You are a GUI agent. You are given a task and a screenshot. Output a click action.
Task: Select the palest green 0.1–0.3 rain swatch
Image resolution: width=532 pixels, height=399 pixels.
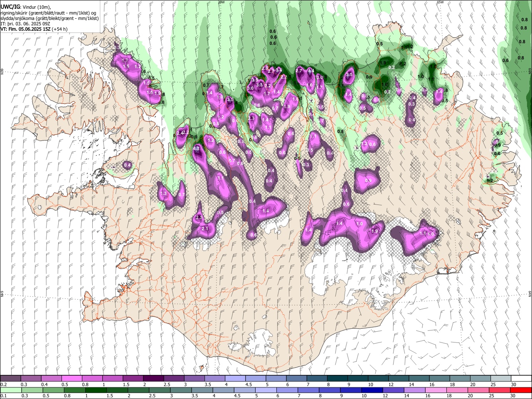pyautogui.click(x=12, y=390)
